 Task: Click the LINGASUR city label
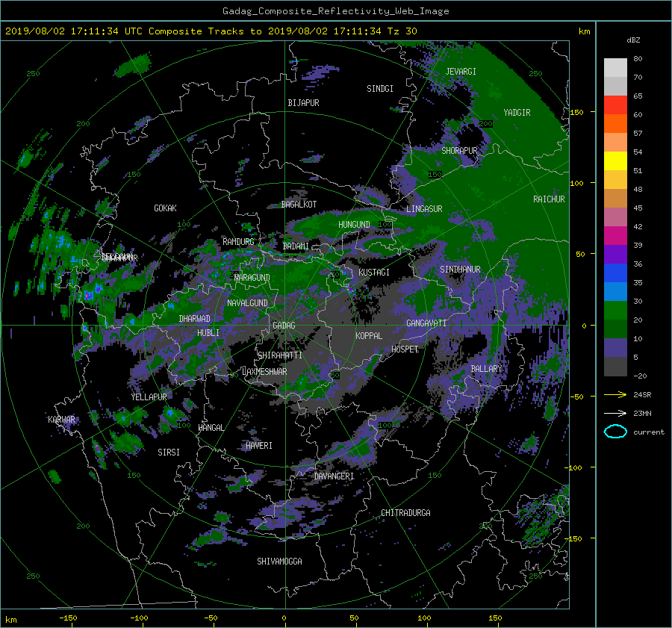[x=424, y=209]
